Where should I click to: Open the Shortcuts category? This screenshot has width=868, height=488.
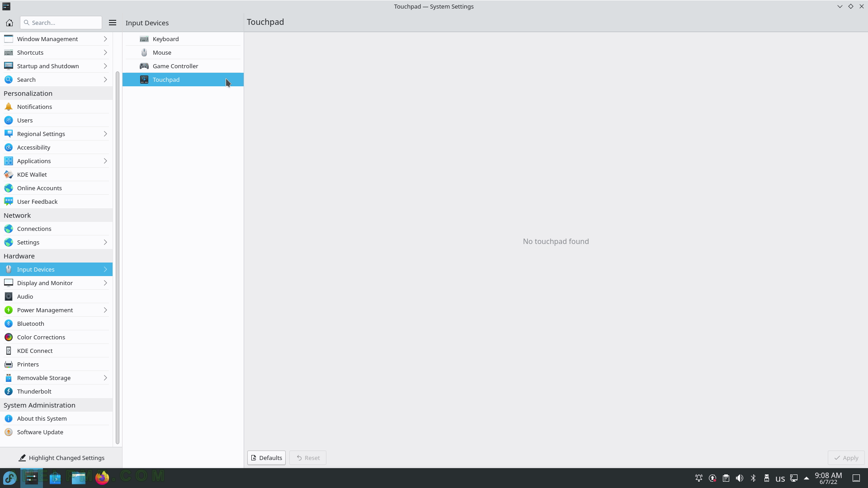click(x=56, y=52)
